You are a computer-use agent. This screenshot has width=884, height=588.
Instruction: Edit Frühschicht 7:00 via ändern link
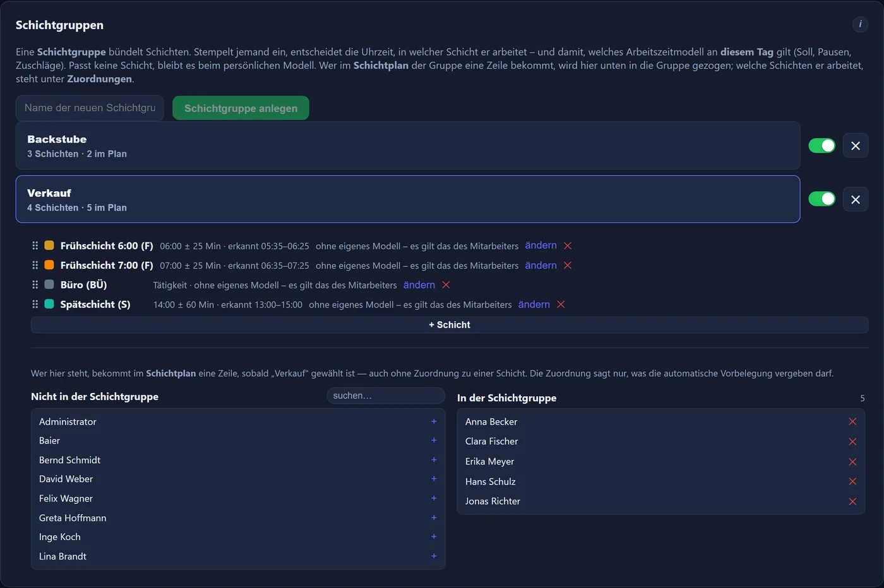tap(541, 265)
